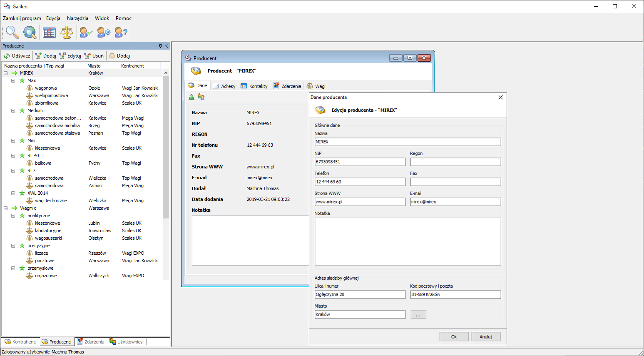Open the calendar grid toolbar icon
This screenshot has height=356, width=644.
[49, 32]
